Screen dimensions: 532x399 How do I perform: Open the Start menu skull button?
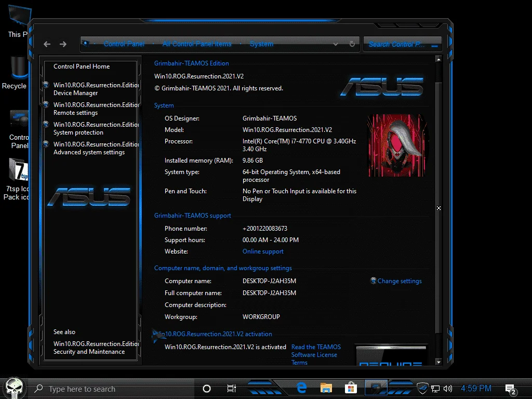coord(14,388)
